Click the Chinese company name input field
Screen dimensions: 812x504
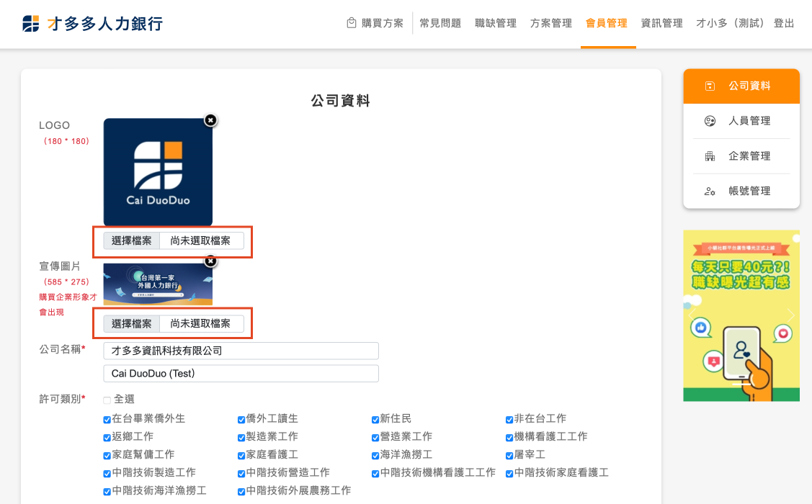tap(241, 351)
